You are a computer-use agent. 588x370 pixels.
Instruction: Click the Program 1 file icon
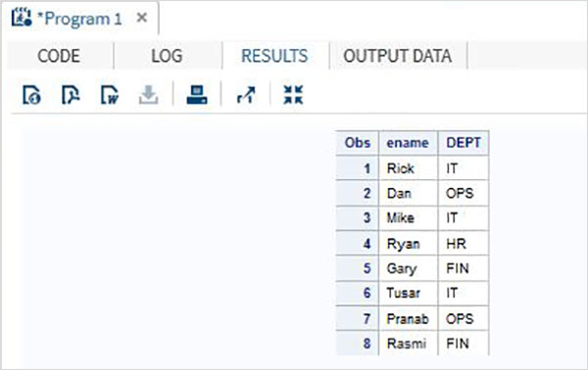click(x=21, y=18)
